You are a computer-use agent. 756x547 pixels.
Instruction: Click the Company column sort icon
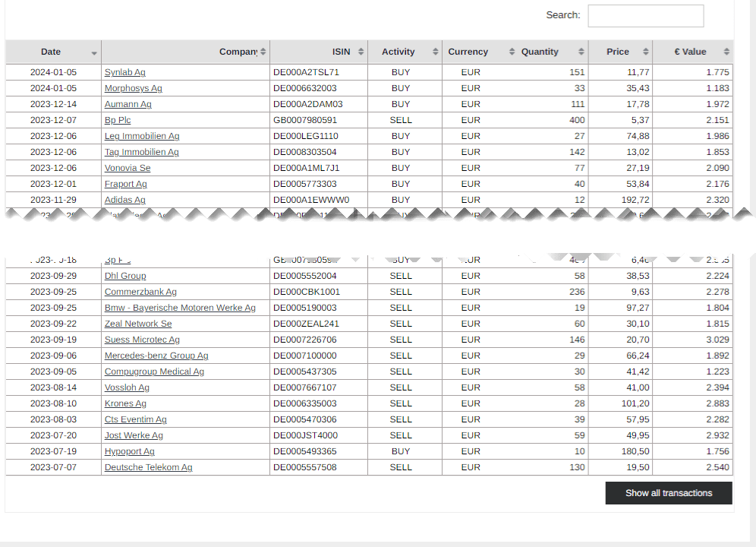point(263,52)
